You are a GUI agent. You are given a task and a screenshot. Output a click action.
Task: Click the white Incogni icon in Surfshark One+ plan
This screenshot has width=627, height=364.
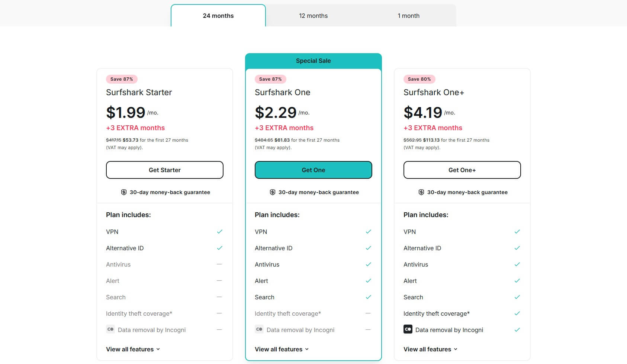(408, 329)
